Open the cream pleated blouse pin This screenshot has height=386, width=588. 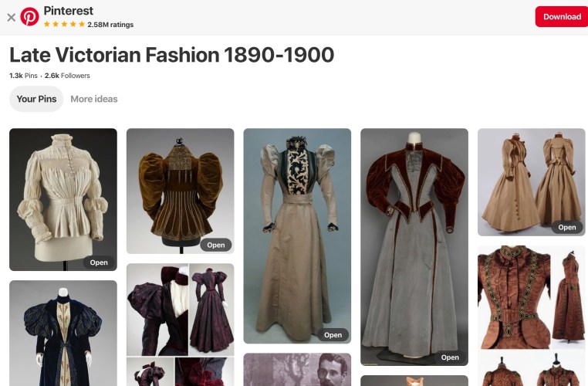tap(63, 193)
